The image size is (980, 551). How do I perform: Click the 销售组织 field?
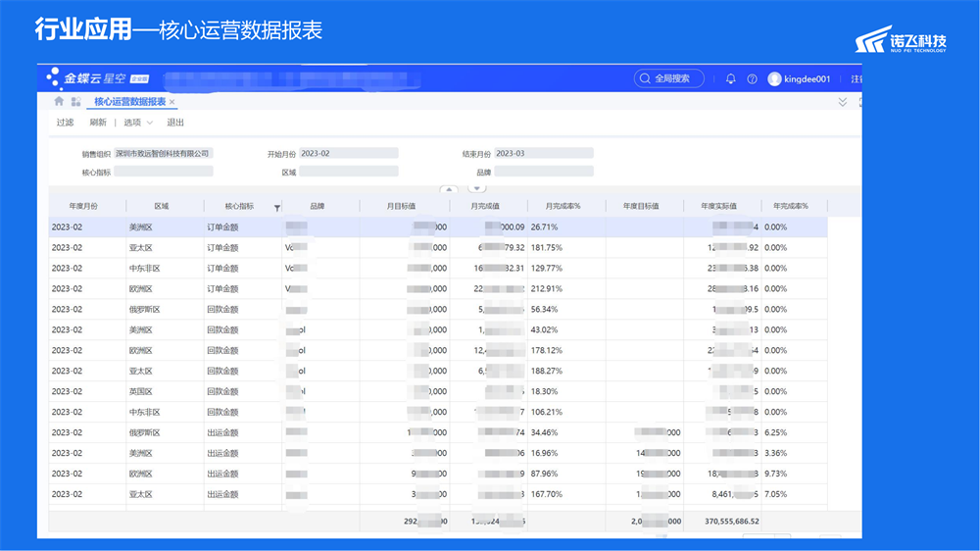(x=163, y=153)
